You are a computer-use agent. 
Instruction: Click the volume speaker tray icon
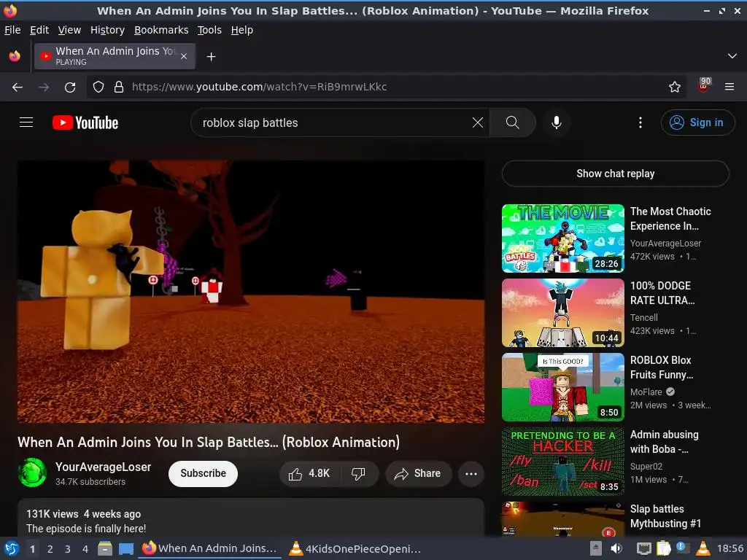[x=616, y=548]
